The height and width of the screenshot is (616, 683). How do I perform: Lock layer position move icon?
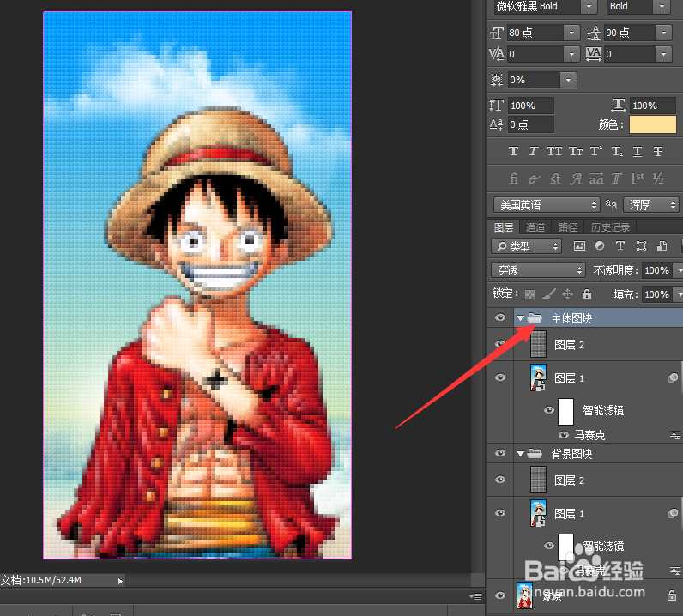[567, 294]
